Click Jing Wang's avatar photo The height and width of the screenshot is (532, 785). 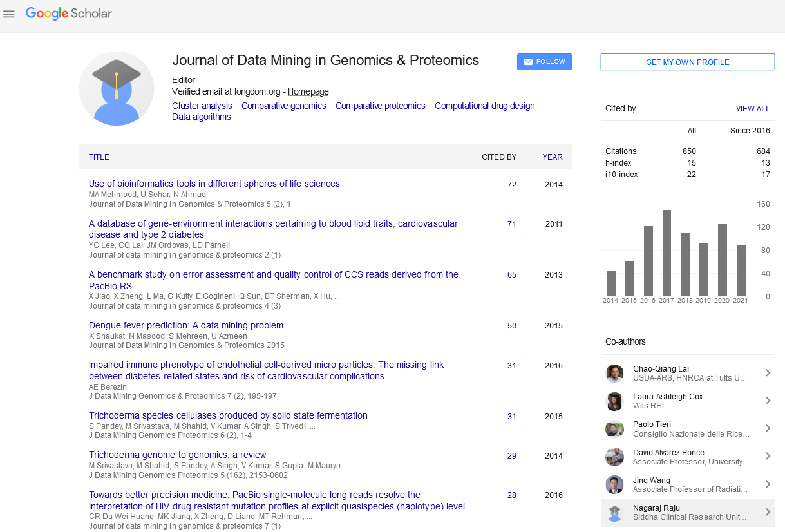pos(614,485)
